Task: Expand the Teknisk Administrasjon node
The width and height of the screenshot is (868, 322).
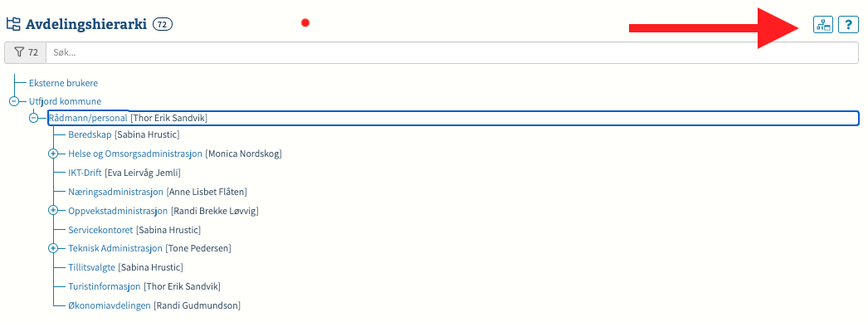Action: point(53,248)
